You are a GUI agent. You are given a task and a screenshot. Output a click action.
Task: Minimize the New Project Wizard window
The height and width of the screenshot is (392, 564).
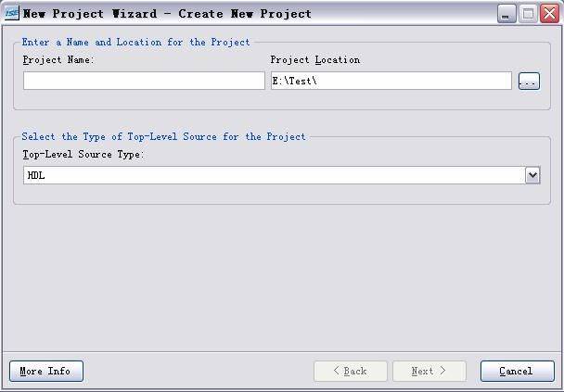click(x=506, y=14)
